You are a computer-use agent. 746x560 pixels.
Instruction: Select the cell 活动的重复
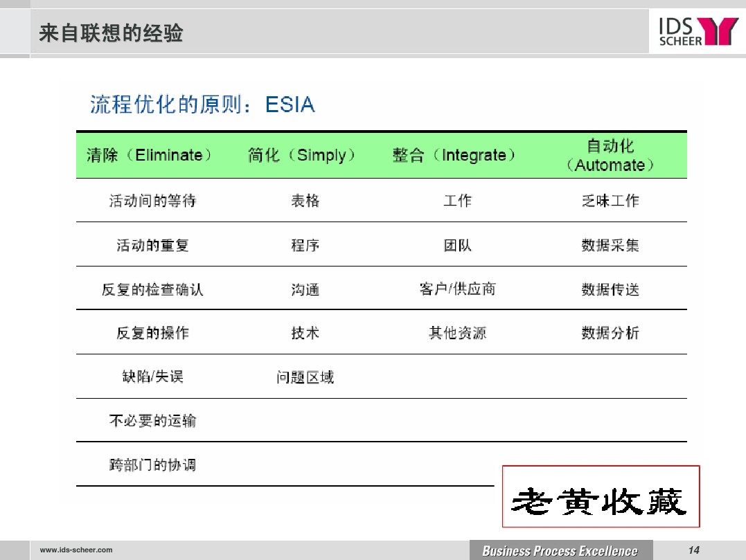tap(152, 245)
